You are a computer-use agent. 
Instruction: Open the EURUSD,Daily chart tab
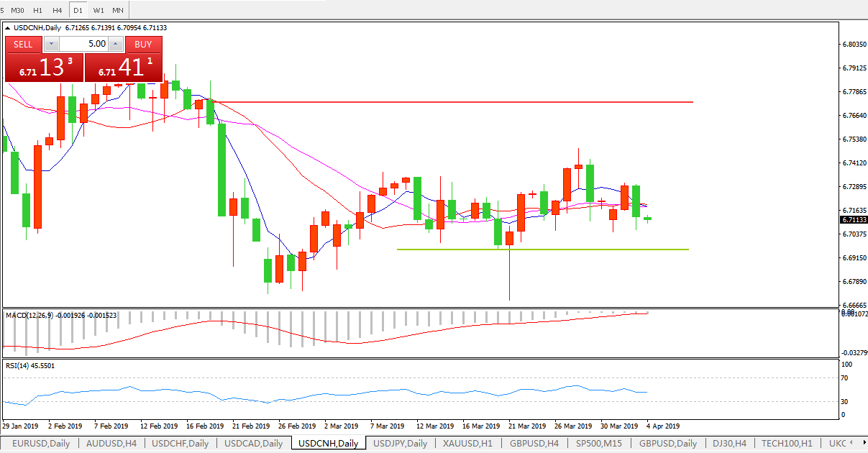coord(40,444)
